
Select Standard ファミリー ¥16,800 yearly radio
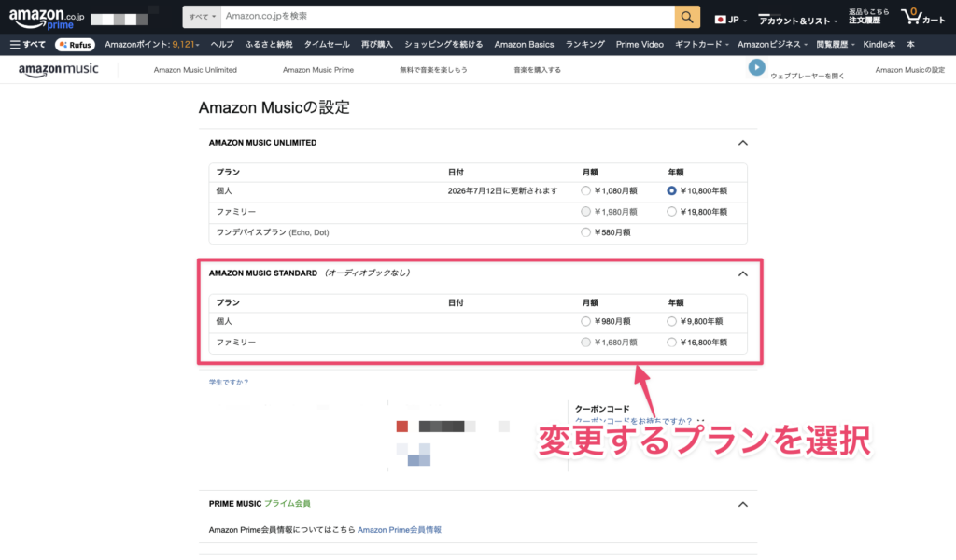point(672,343)
